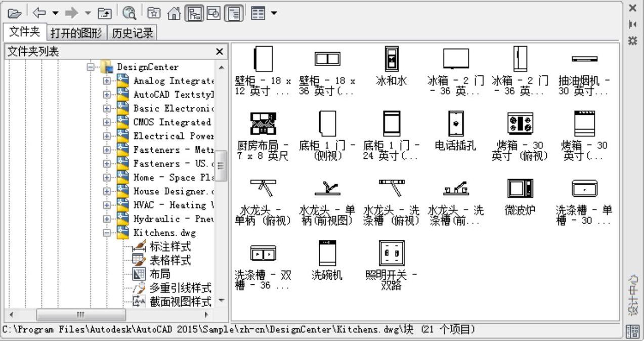
Task: Select the 电话插孔 block
Action: (x=456, y=131)
